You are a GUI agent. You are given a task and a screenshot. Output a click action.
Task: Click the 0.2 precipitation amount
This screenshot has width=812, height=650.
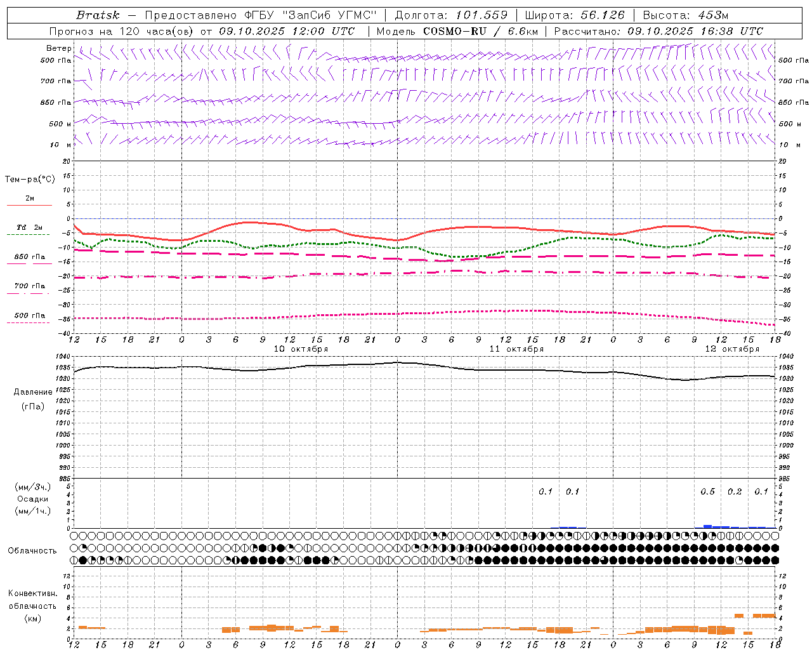pyautogui.click(x=735, y=492)
